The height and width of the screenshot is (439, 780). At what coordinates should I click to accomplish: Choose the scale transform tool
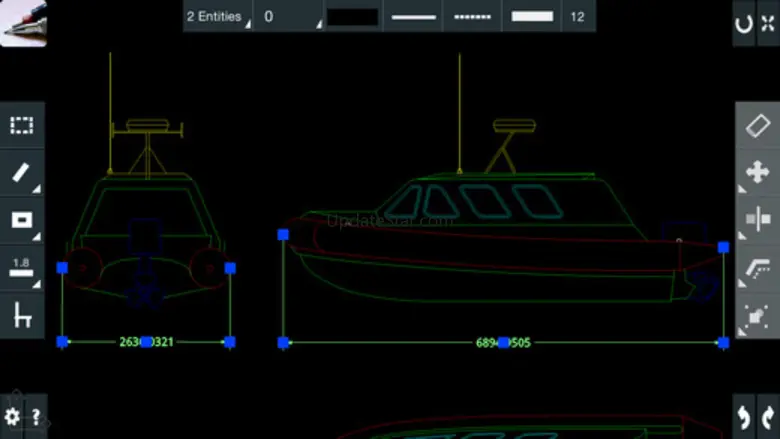tap(758, 316)
